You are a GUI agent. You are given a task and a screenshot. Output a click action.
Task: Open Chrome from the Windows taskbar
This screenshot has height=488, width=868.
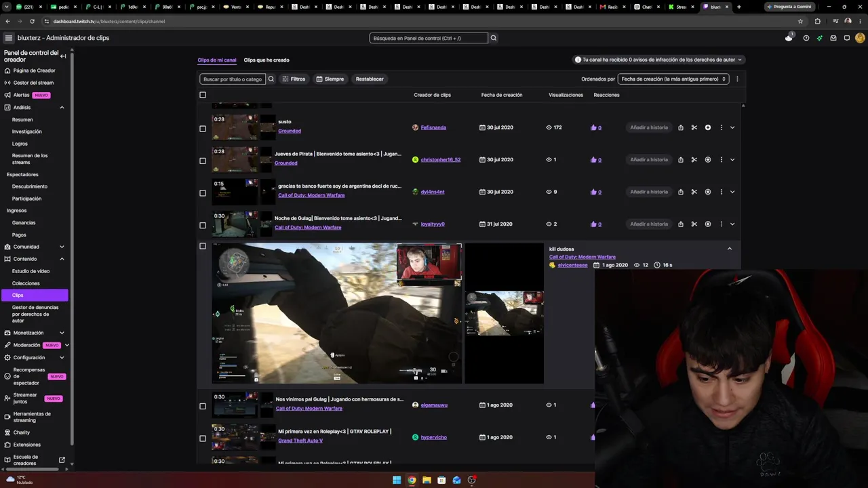point(412,480)
